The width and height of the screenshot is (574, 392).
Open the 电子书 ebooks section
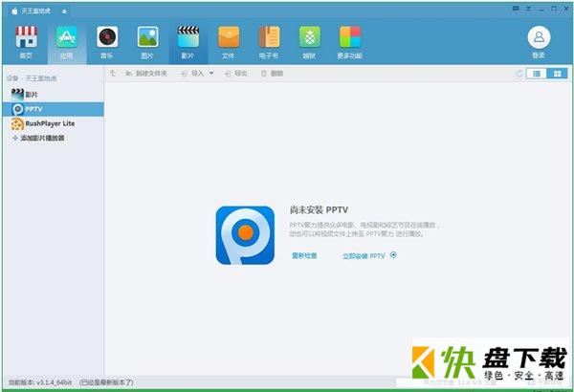click(x=269, y=42)
